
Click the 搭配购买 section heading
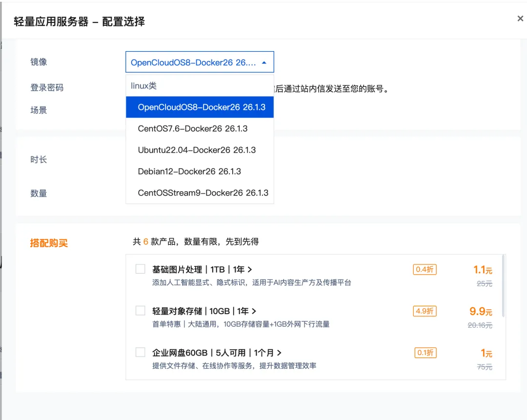[49, 242]
